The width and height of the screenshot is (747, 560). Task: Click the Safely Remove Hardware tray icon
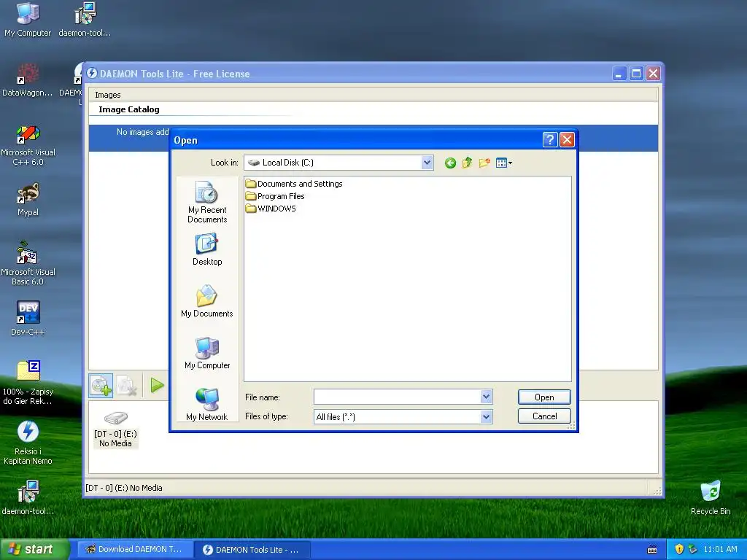click(x=692, y=550)
